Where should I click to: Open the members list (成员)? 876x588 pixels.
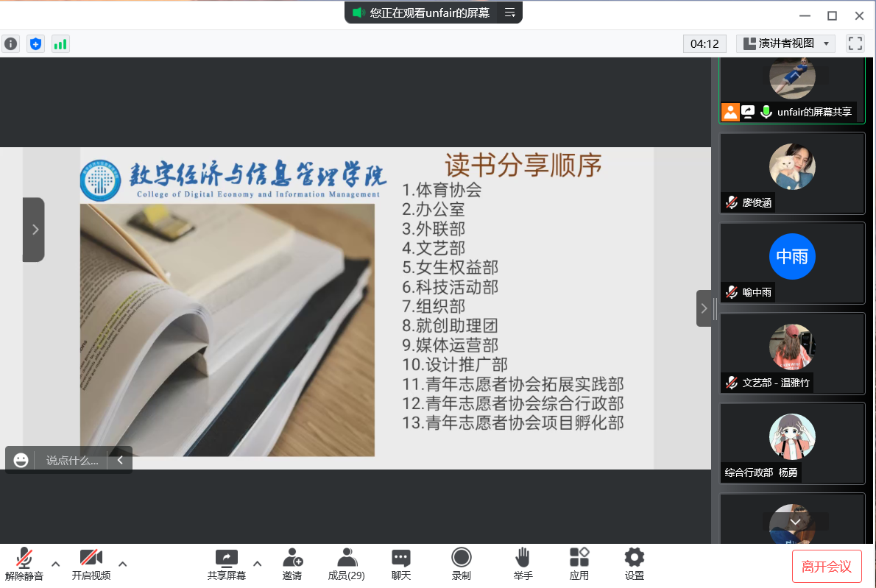pos(346,564)
